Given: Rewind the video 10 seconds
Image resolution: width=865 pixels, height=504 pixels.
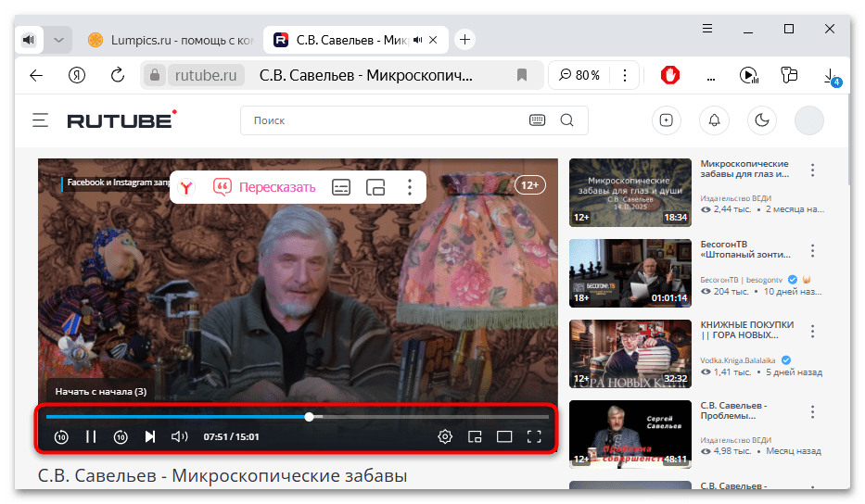Looking at the screenshot, I should (61, 436).
